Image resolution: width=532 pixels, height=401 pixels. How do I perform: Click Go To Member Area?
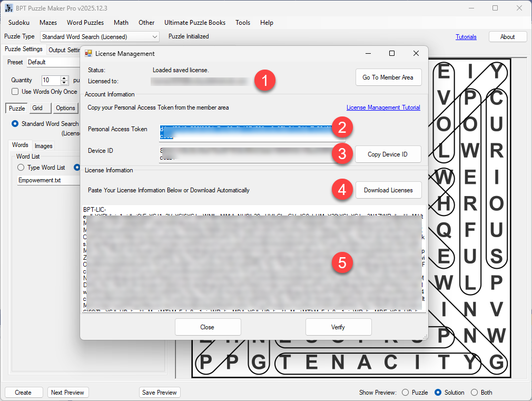tap(388, 77)
